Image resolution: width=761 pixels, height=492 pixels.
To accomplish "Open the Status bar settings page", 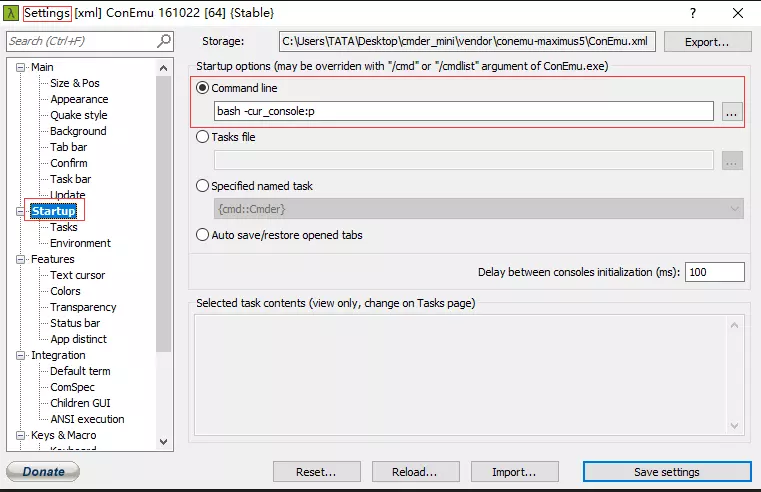I will [x=75, y=323].
